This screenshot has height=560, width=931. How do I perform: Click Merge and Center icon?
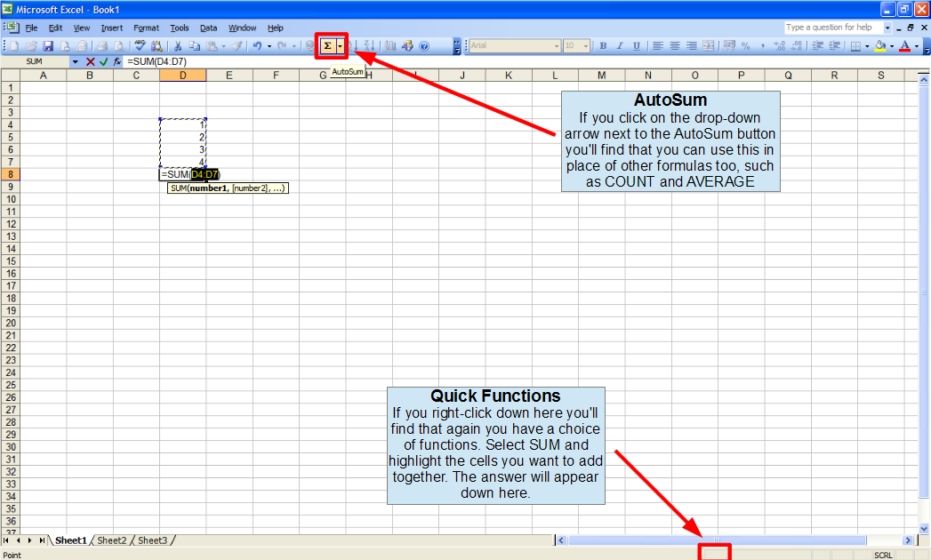(x=709, y=45)
